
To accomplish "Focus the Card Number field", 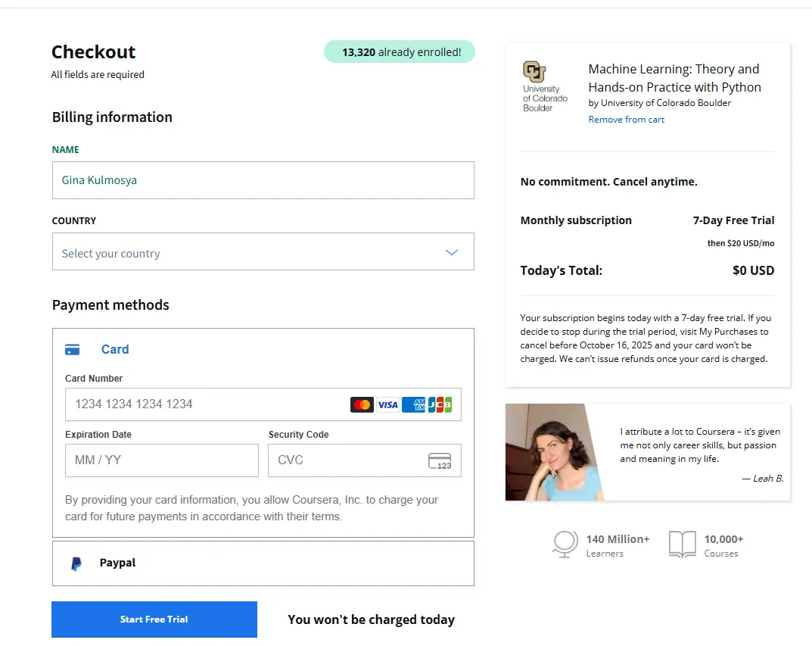I will (x=263, y=404).
